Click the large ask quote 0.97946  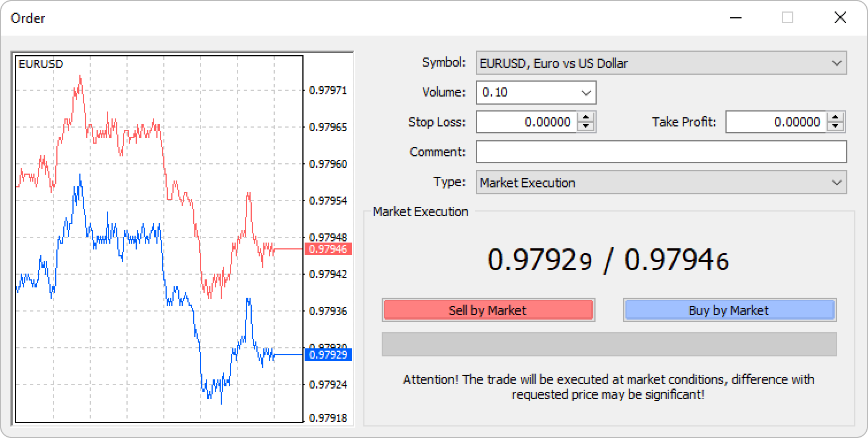point(677,260)
